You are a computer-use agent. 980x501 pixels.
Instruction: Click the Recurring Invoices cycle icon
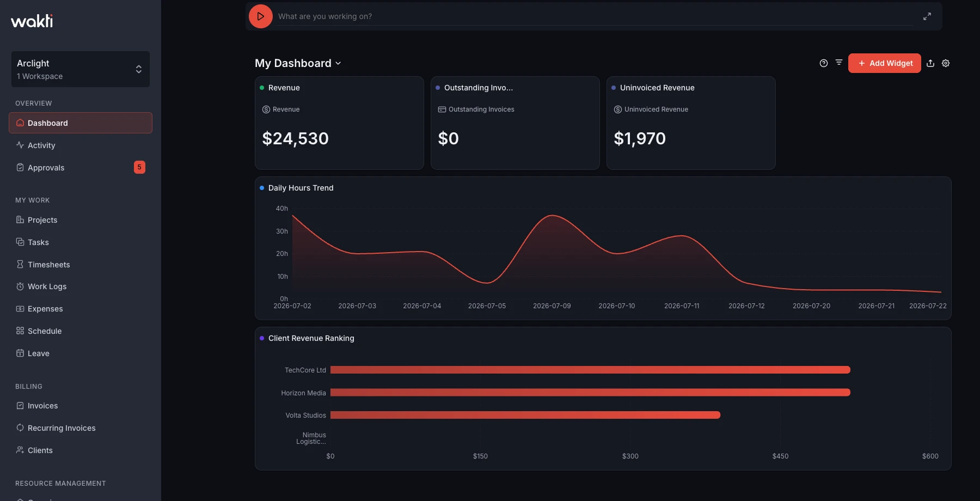[x=20, y=427]
